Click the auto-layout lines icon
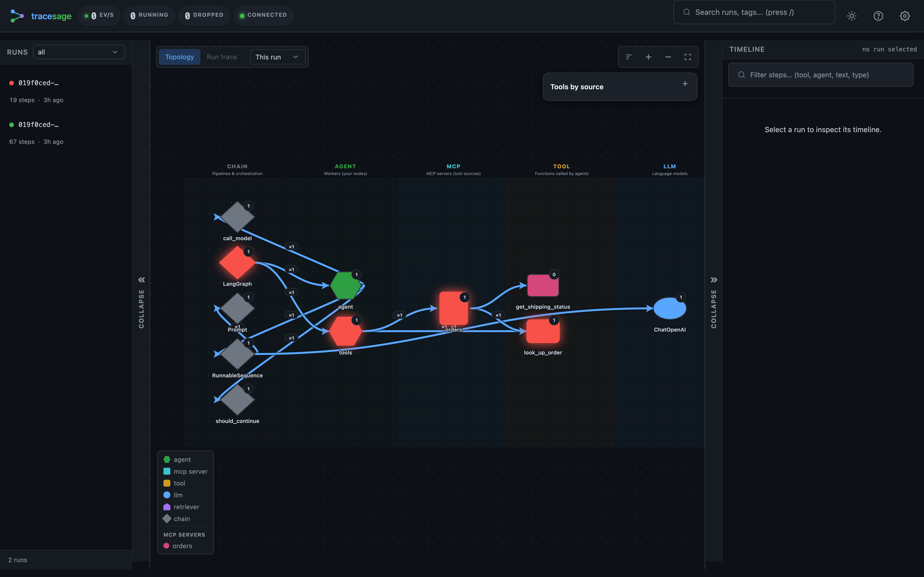Screen dimensions: 924x577 click(x=629, y=57)
